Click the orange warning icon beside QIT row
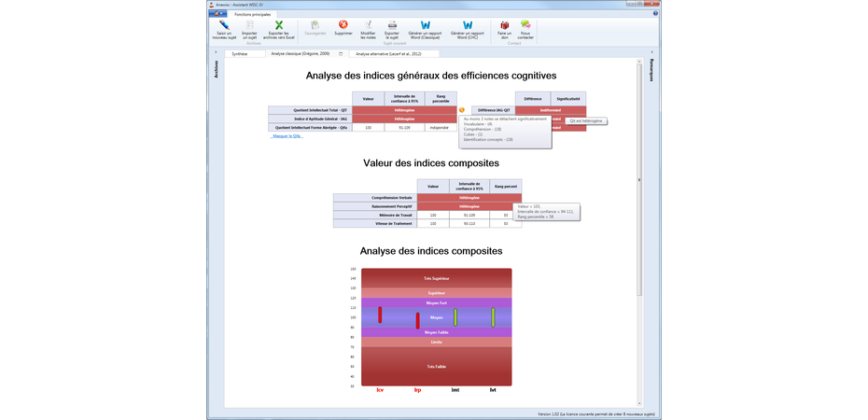Screen dimensions: 868x420 click(x=461, y=110)
